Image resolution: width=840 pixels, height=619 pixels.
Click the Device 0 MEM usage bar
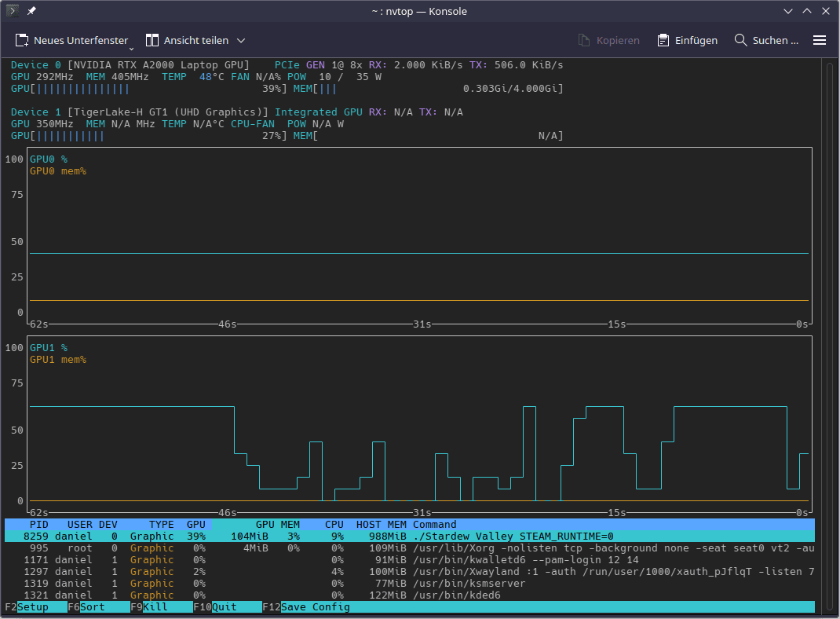428,89
